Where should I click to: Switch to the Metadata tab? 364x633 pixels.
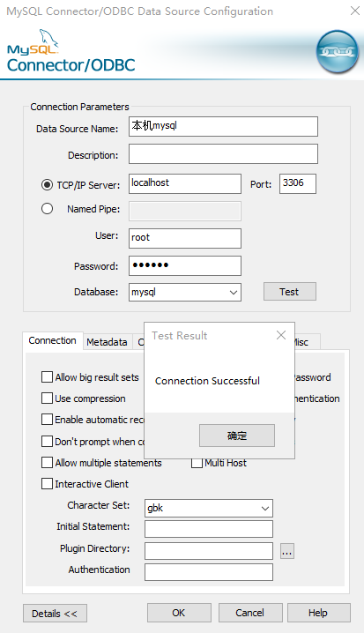tap(107, 342)
